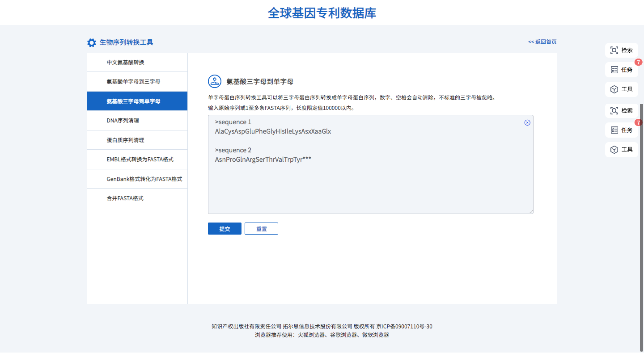Click the ">sequence 2" header line
The height and width of the screenshot is (353, 644).
point(233,150)
